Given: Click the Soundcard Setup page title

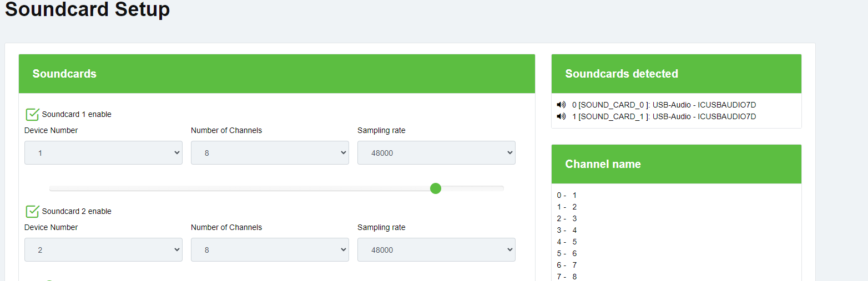Looking at the screenshot, I should pyautogui.click(x=87, y=9).
